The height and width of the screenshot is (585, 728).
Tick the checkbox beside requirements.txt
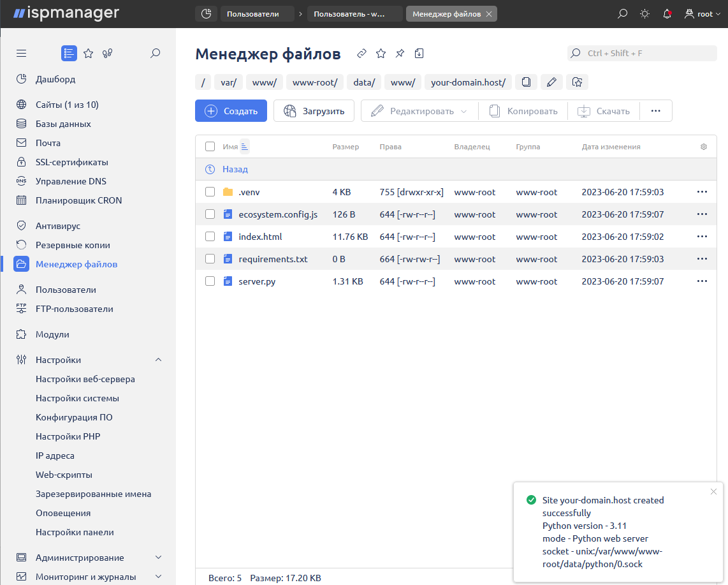[210, 258]
